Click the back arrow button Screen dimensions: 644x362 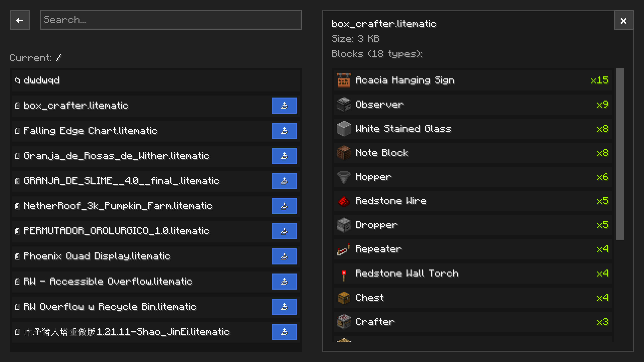(x=20, y=20)
